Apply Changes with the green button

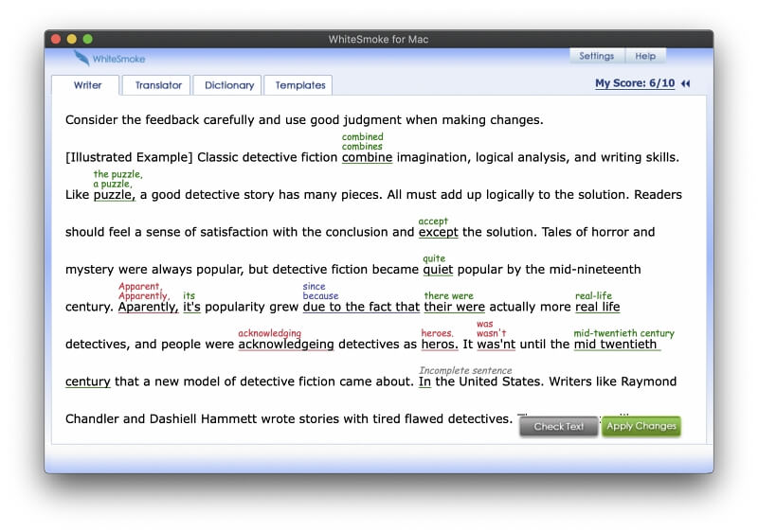pos(641,426)
